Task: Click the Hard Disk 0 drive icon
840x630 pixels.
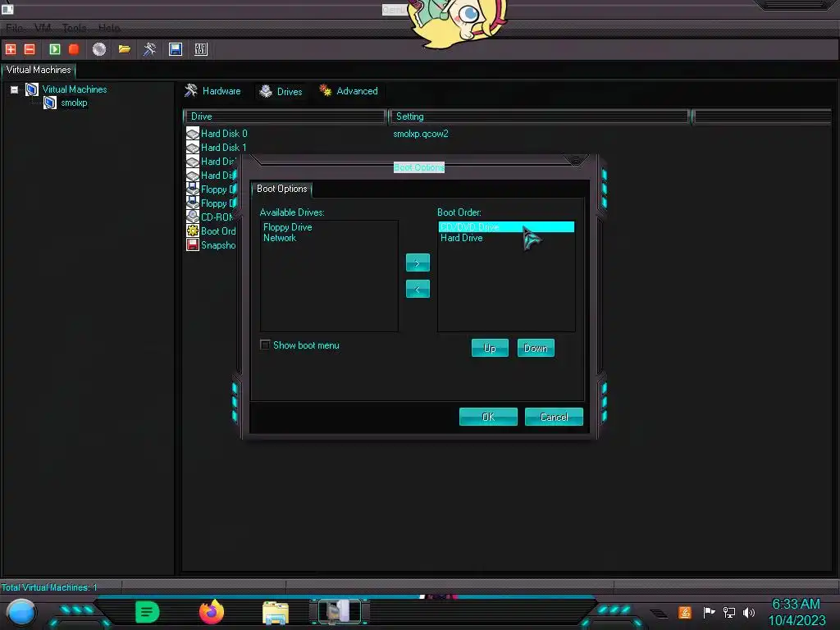Action: (x=192, y=134)
